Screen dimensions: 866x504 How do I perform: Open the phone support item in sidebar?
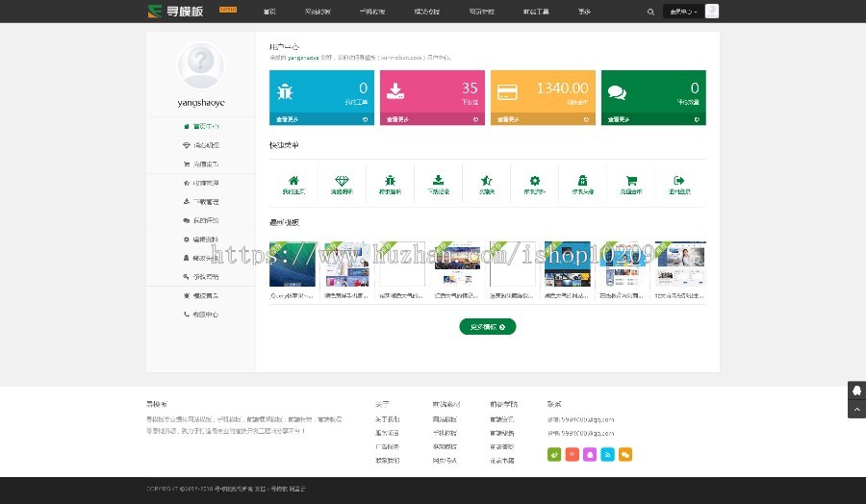(201, 315)
